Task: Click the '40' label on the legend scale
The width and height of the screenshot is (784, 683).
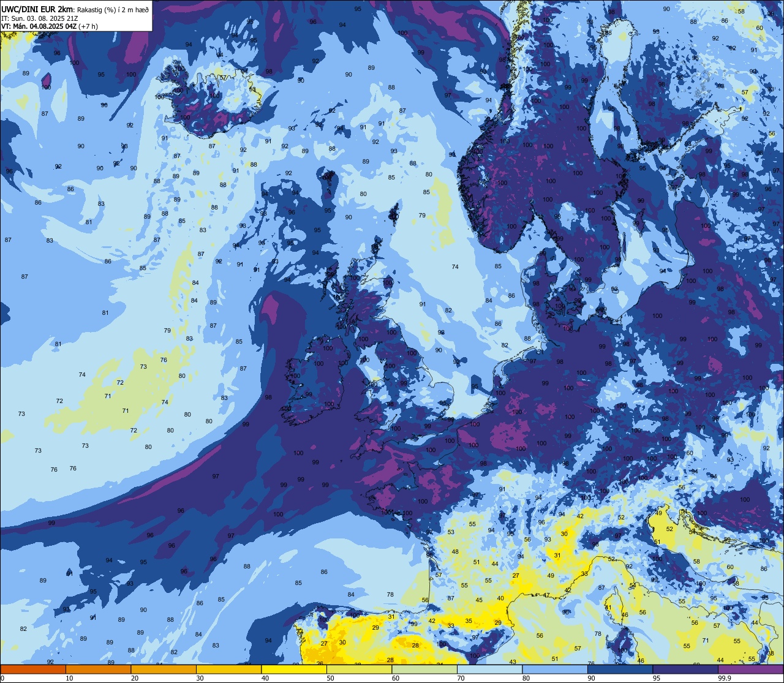Action: pos(265,678)
